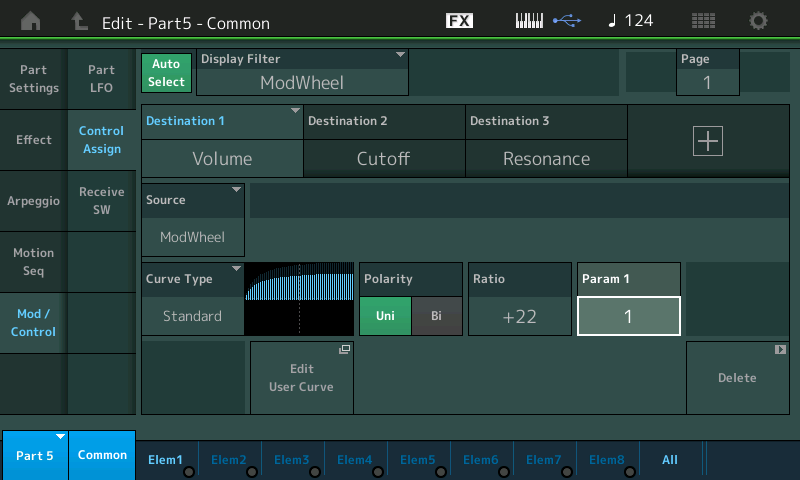Image resolution: width=800 pixels, height=480 pixels.
Task: Switch to the Part LFO tab
Action: click(101, 79)
